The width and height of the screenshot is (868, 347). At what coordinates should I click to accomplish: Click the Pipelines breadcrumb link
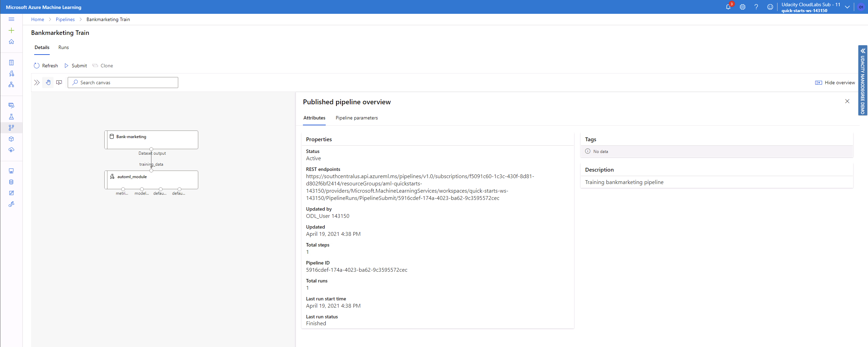click(x=65, y=19)
